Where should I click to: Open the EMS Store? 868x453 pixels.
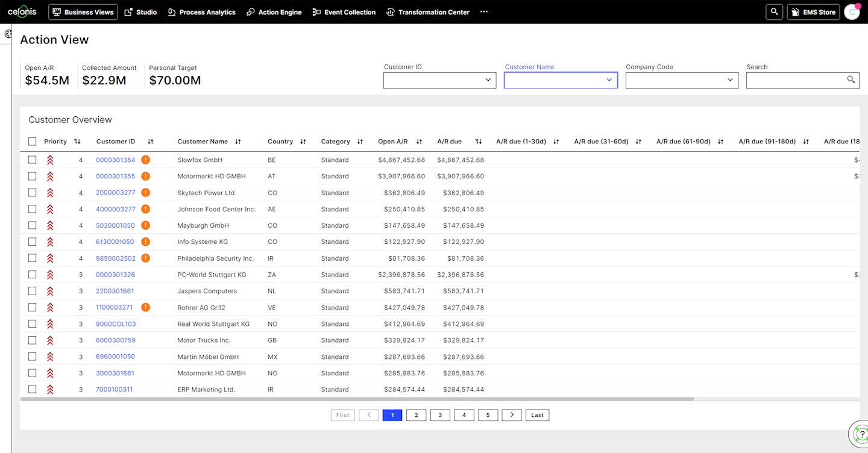813,11
